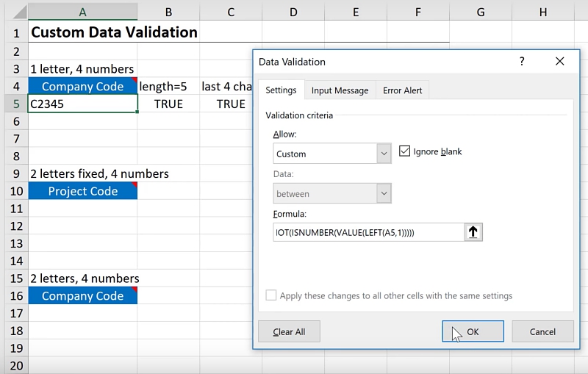Screen dimensions: 588x374
Task: Click the Custom Data Validation title cell
Action: [114, 32]
